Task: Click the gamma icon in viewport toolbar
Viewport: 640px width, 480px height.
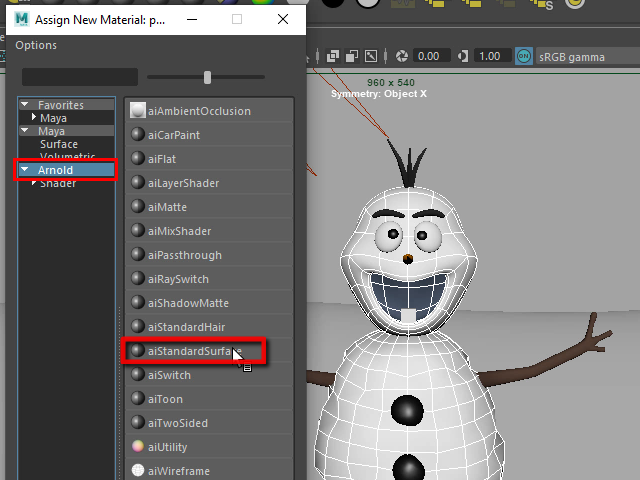Action: 463,56
